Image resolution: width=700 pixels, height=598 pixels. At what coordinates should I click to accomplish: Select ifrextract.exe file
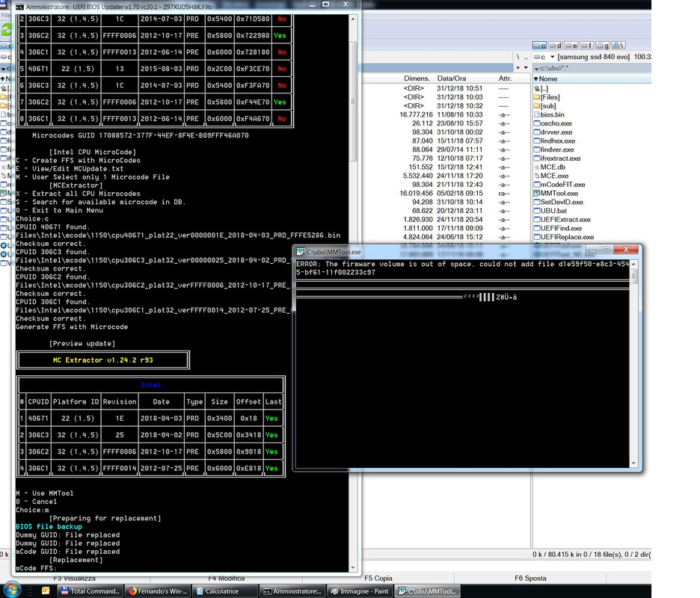(557, 158)
